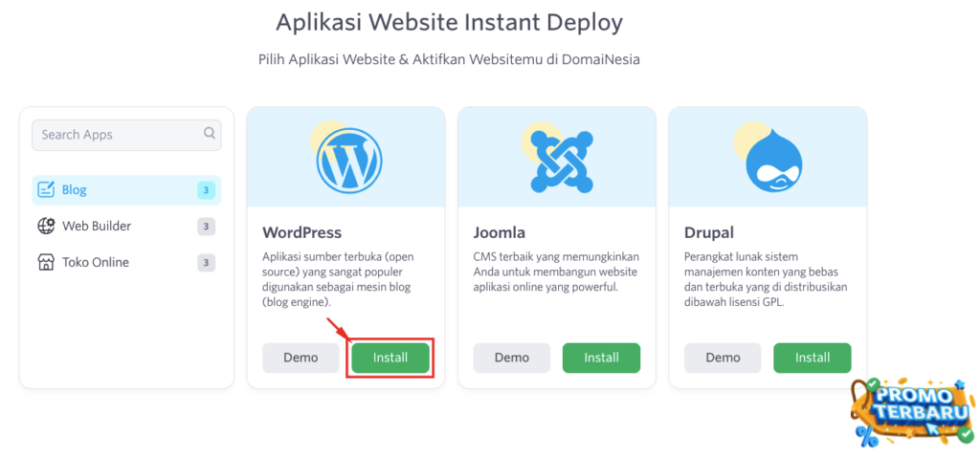
Task: Focus the Search Apps field
Action: 126,135
